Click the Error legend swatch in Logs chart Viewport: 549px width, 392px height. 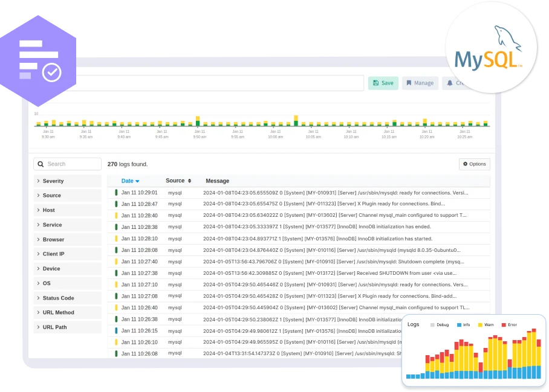(504, 325)
